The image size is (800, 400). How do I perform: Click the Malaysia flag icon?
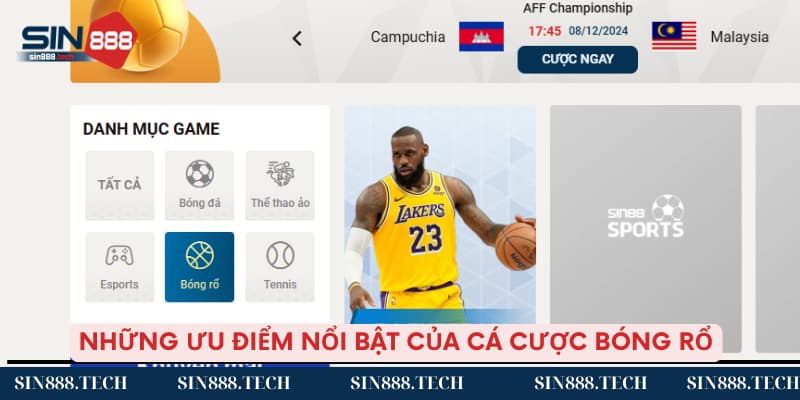click(x=673, y=36)
